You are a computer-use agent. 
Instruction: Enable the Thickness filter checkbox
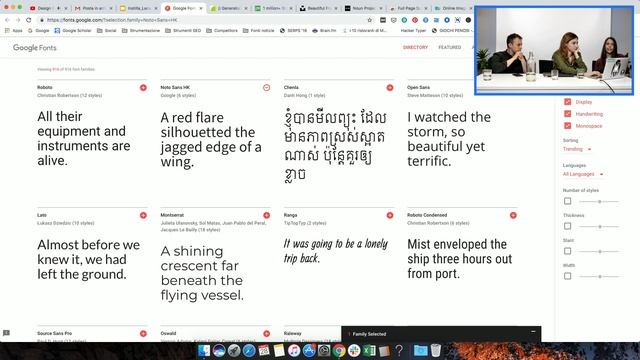point(567,226)
